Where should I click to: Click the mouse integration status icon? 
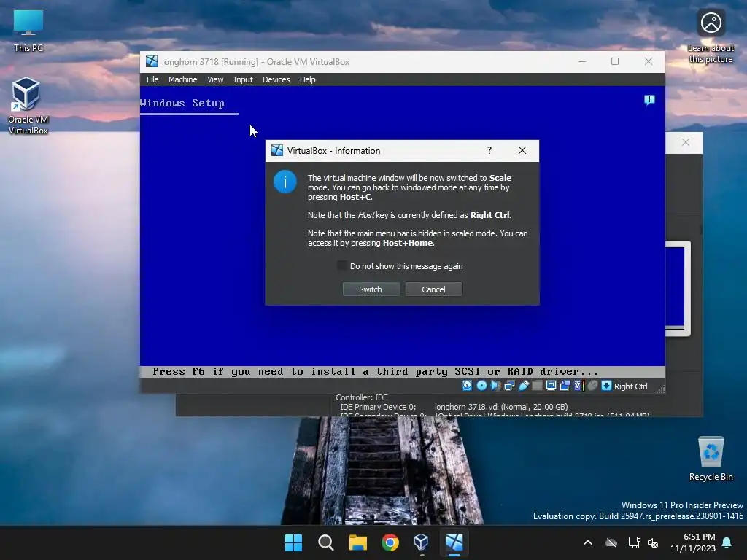pos(592,386)
